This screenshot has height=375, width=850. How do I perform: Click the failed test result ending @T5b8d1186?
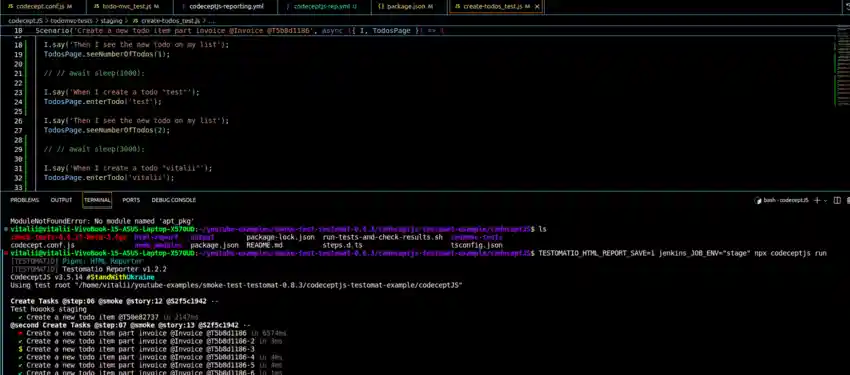coord(152,333)
